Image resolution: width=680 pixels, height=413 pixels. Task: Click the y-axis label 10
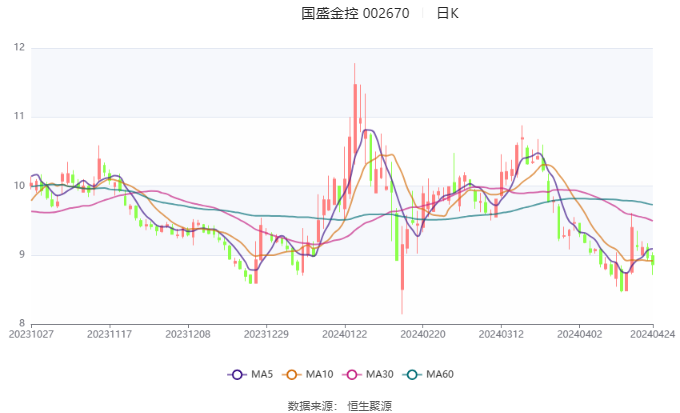pyautogui.click(x=19, y=186)
